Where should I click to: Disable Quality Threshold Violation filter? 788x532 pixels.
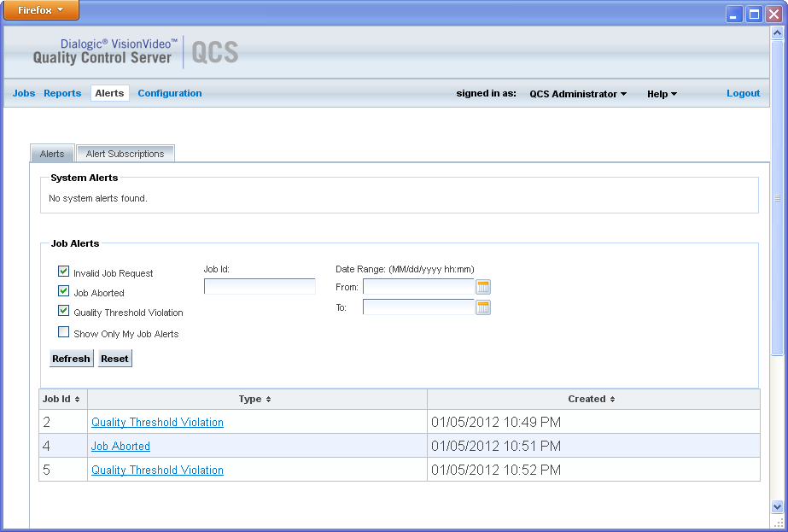point(63,311)
